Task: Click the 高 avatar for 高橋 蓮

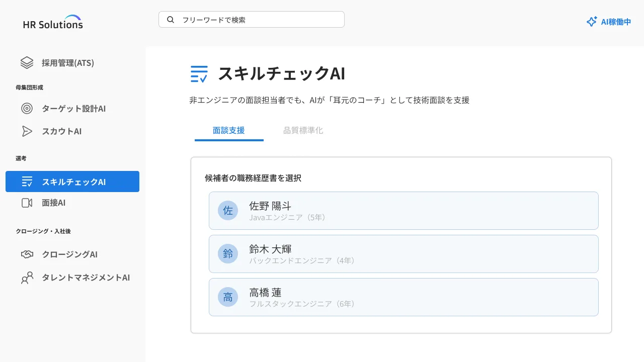Action: 228,297
